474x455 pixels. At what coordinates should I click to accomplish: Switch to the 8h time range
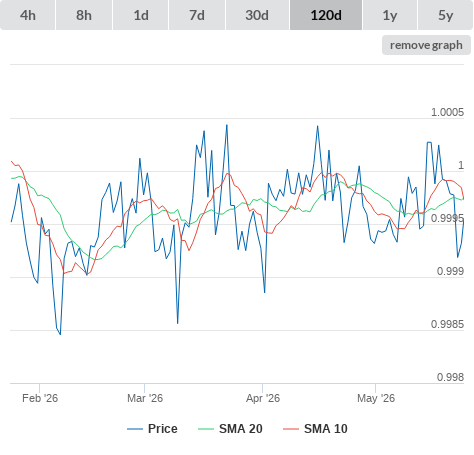(x=84, y=15)
